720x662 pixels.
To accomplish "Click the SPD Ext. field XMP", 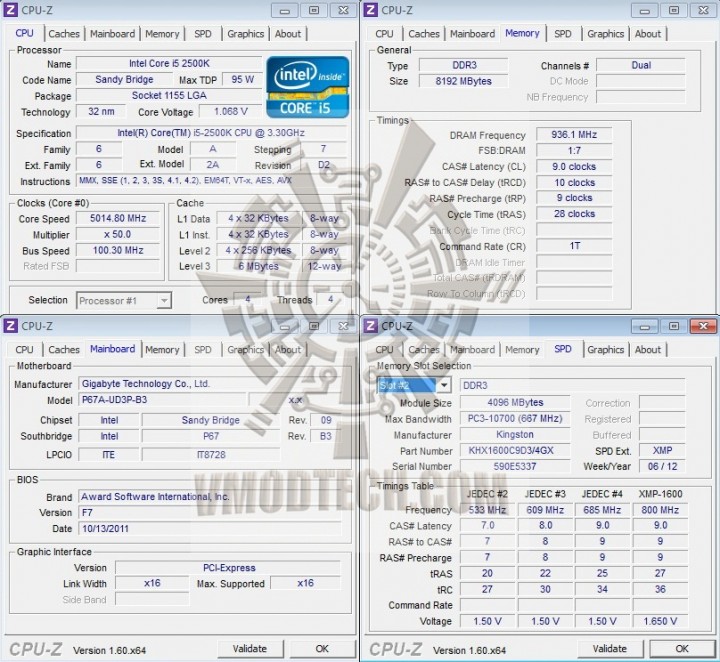I will (x=662, y=451).
